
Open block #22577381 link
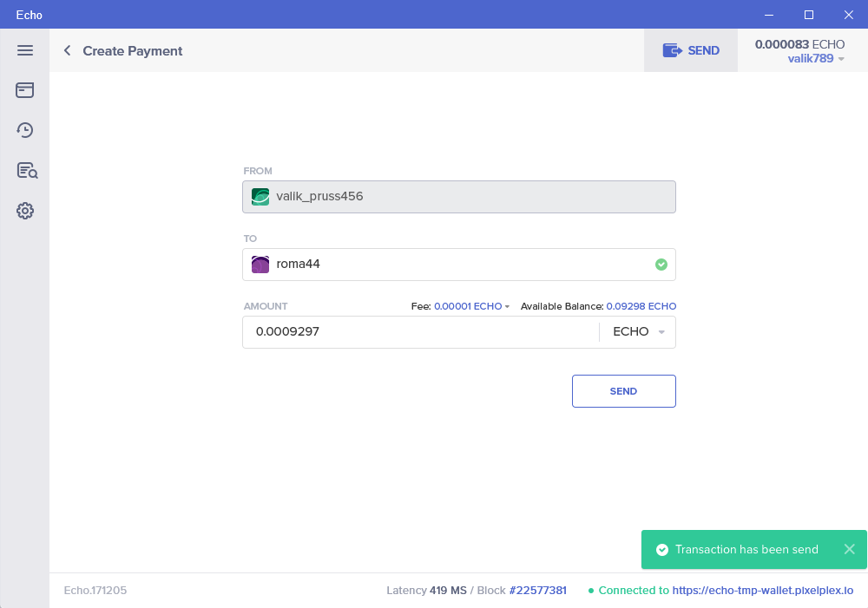point(537,591)
